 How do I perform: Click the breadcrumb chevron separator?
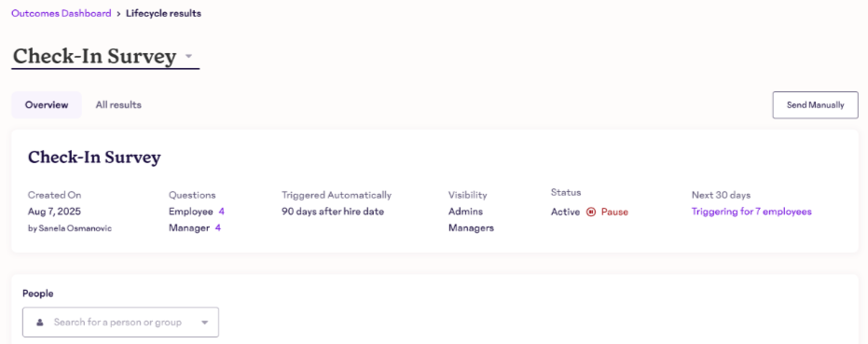click(118, 13)
